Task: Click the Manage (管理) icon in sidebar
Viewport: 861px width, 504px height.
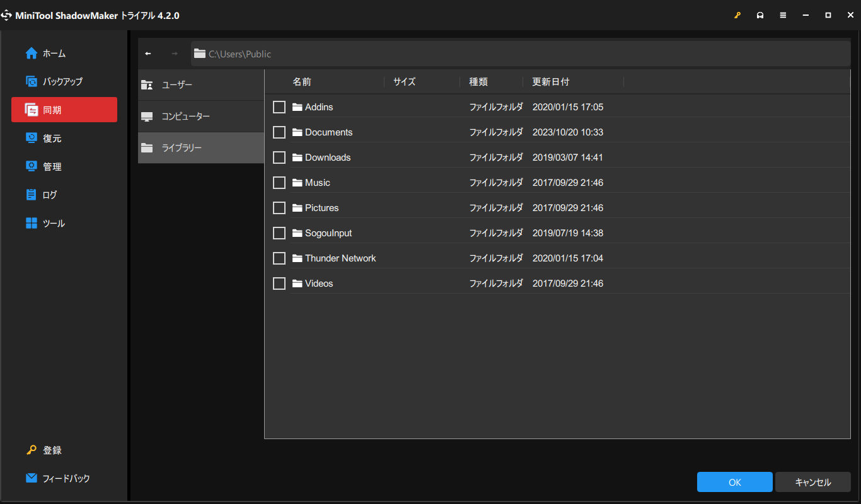Action: point(32,166)
